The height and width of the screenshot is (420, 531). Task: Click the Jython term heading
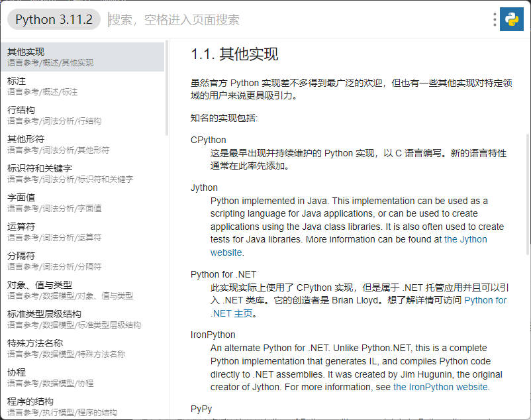[x=204, y=187]
